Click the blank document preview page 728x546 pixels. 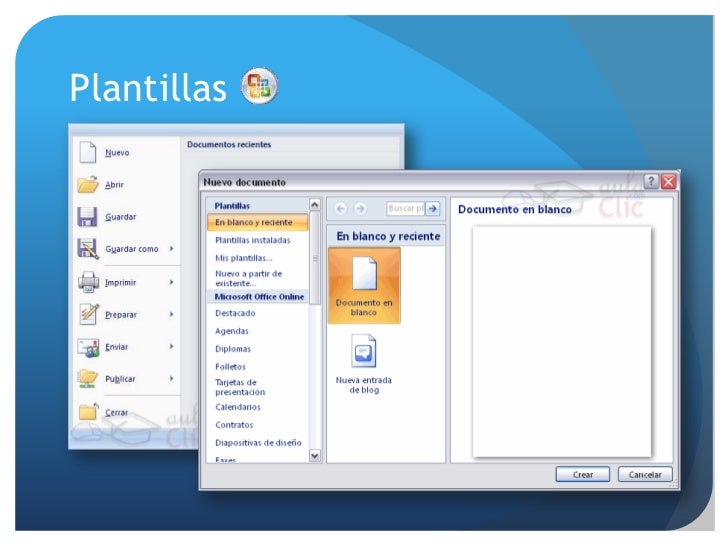[x=562, y=341]
